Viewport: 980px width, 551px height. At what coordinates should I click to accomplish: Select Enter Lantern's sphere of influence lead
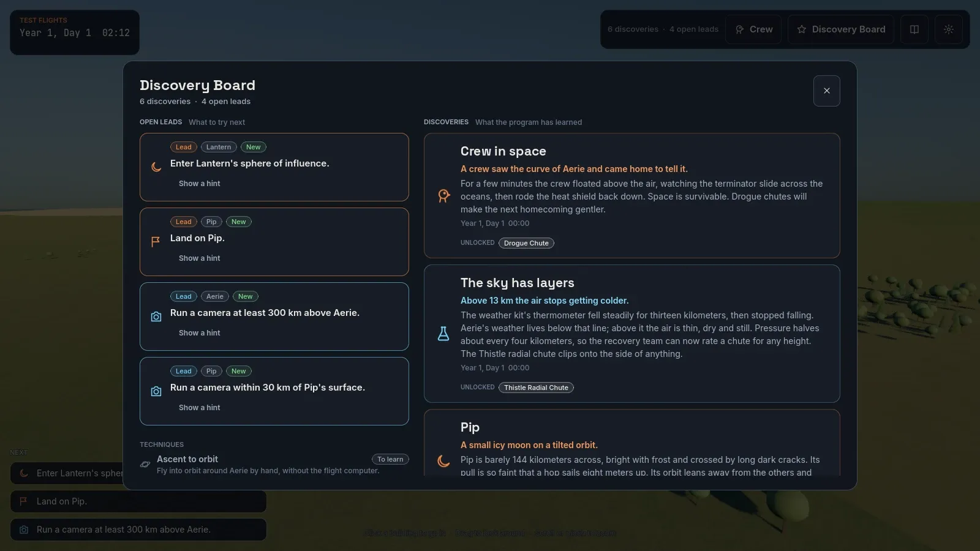pos(250,163)
